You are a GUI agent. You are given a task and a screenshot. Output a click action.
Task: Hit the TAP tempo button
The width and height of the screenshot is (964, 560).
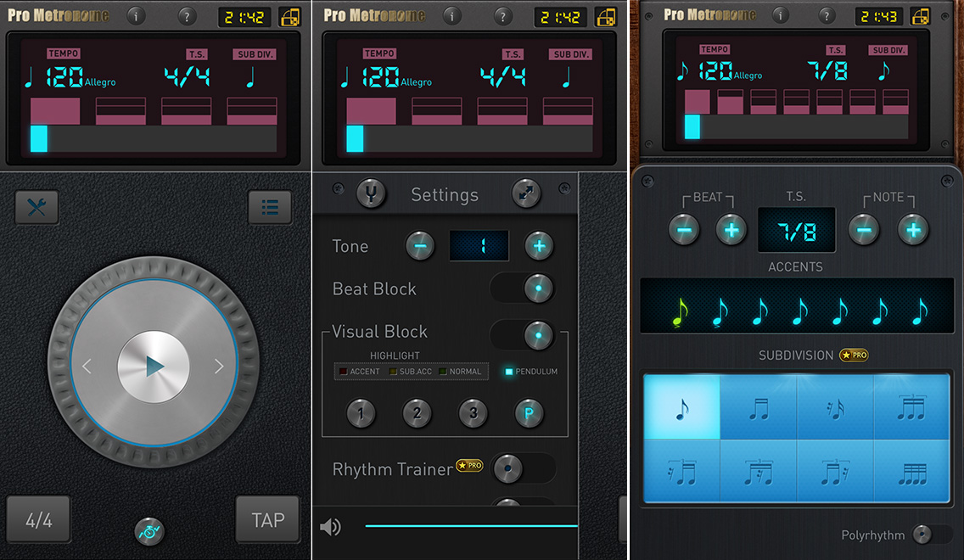coord(268,520)
